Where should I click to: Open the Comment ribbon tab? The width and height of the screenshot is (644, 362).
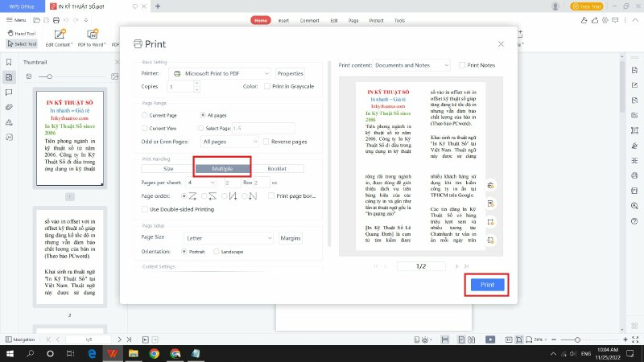point(309,21)
